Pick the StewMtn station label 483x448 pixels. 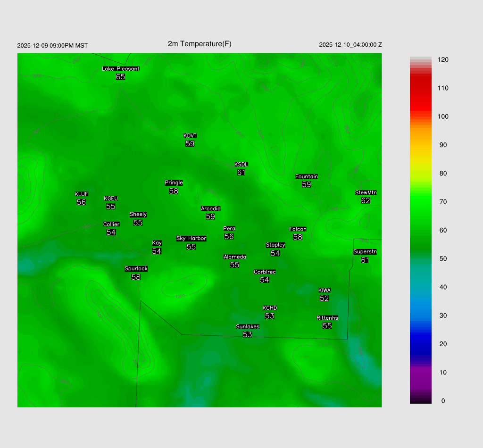(366, 192)
